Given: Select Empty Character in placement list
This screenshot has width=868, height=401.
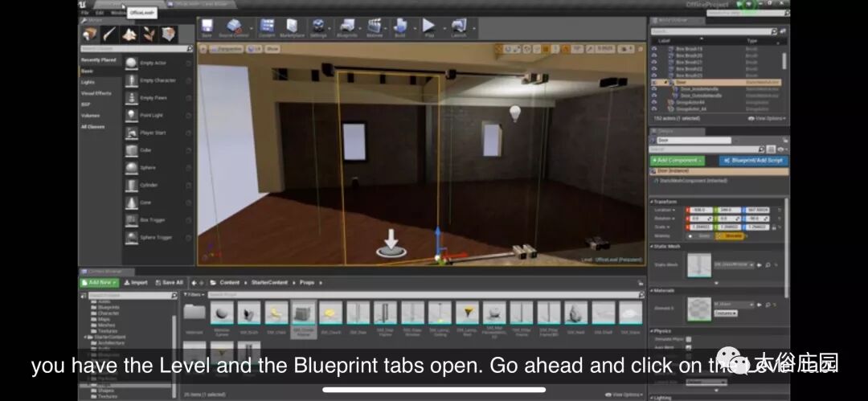Looking at the screenshot, I should 158,80.
